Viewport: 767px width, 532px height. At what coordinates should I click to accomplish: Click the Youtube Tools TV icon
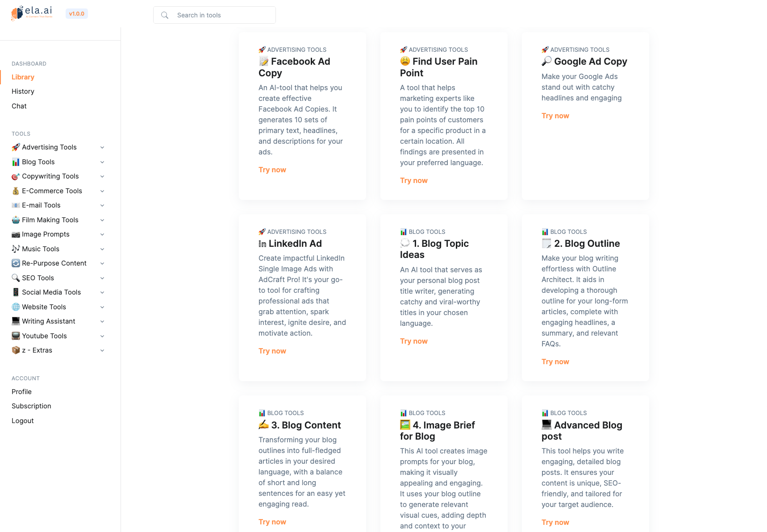[x=16, y=336]
